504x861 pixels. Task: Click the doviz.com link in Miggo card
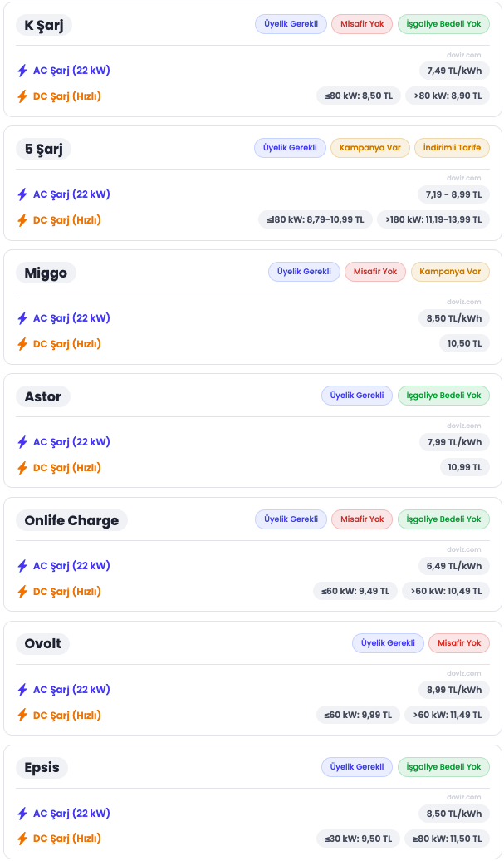coord(463,302)
